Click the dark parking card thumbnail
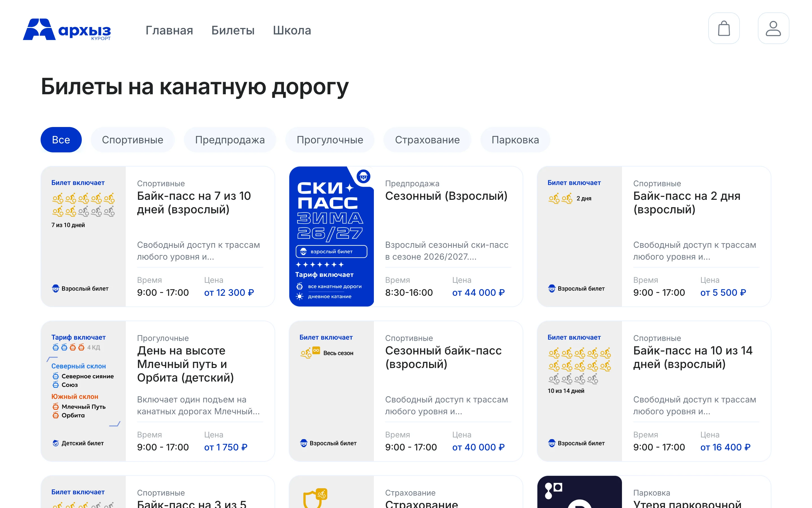The image size is (812, 508). pos(579,492)
